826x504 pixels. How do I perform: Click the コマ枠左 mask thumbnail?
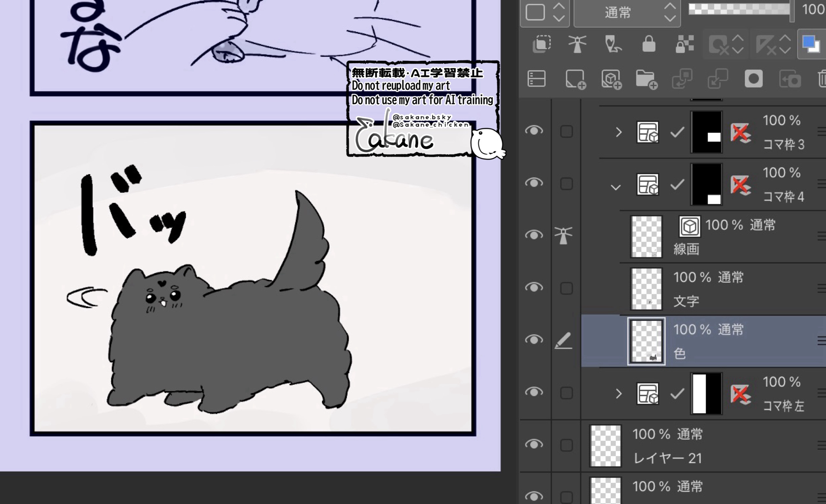707,393
